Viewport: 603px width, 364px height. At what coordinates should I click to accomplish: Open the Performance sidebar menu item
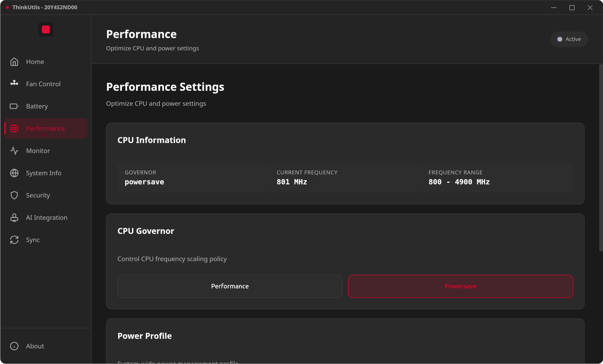(46, 129)
